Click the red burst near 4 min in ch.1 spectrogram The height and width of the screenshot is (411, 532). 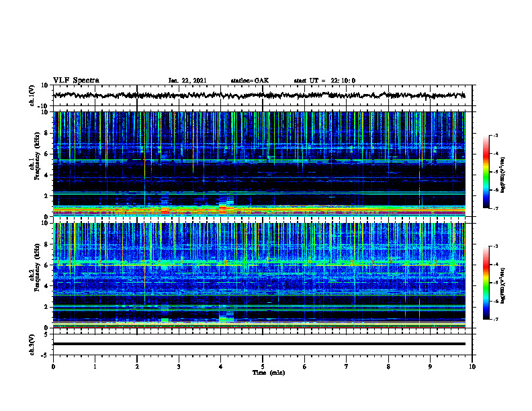click(223, 209)
